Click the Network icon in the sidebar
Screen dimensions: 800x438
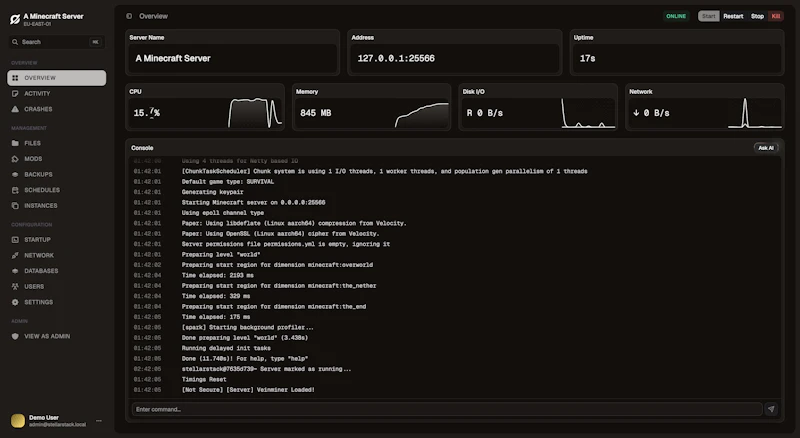point(15,255)
